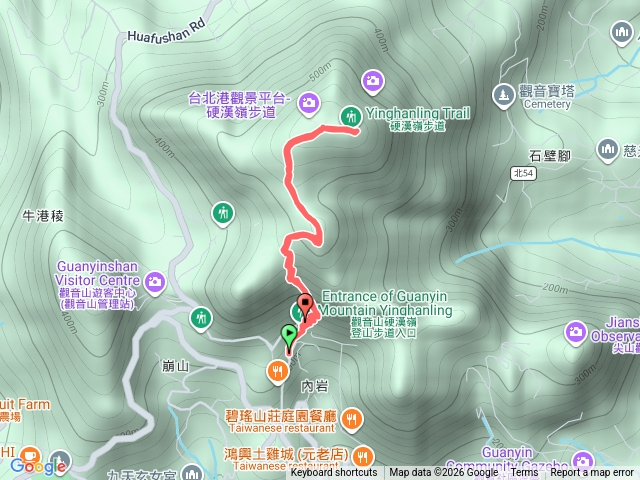Click the Yinghanling Trail text label
640x480 pixels.
[418, 113]
